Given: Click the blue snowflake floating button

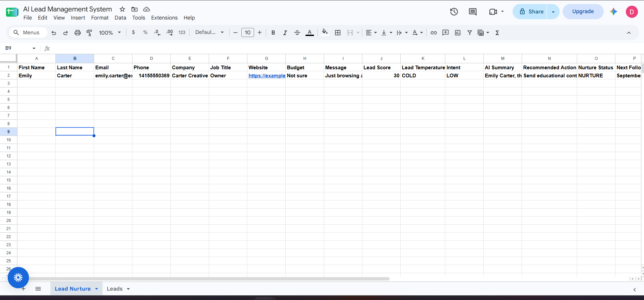Looking at the screenshot, I should click(18, 277).
